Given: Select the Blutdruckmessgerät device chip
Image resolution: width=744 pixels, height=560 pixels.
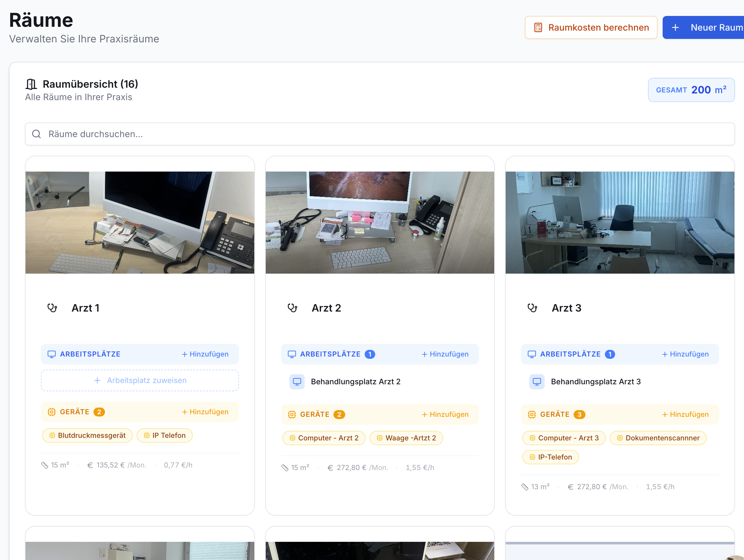Looking at the screenshot, I should (x=87, y=436).
